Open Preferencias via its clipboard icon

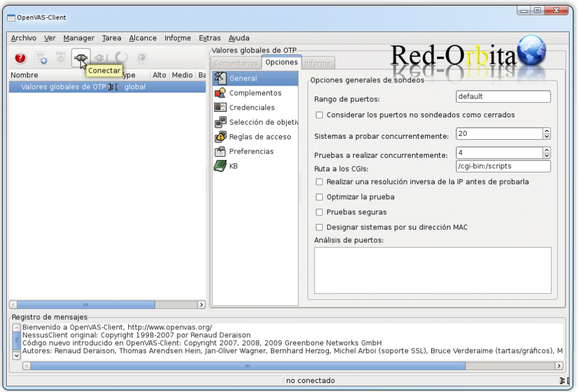click(220, 151)
